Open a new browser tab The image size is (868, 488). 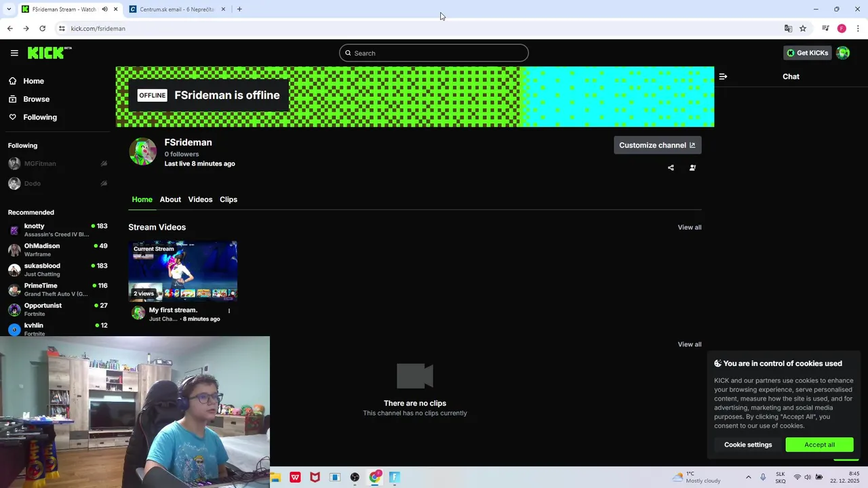pyautogui.click(x=239, y=9)
